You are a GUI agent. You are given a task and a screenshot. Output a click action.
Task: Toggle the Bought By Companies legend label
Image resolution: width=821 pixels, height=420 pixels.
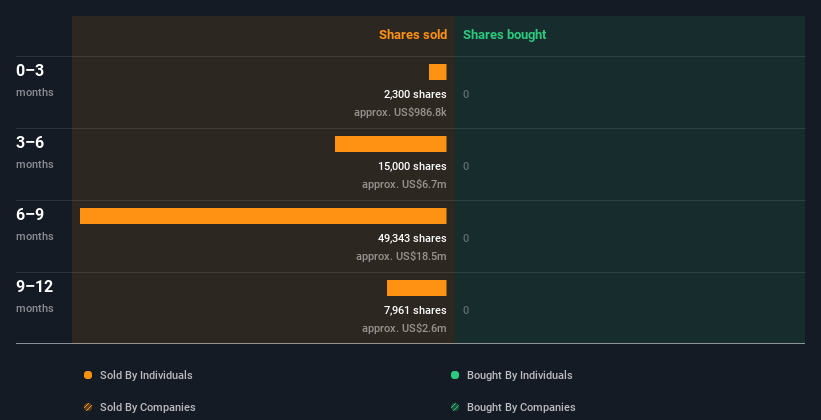point(521,407)
